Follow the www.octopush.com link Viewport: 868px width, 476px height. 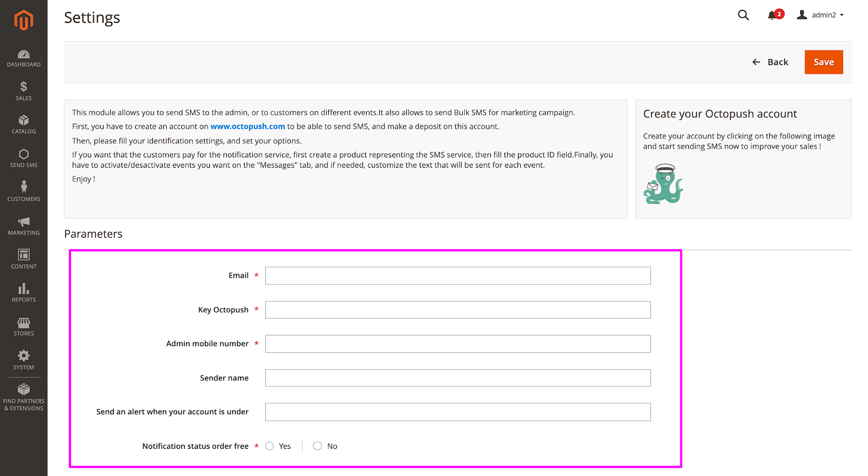pos(248,126)
